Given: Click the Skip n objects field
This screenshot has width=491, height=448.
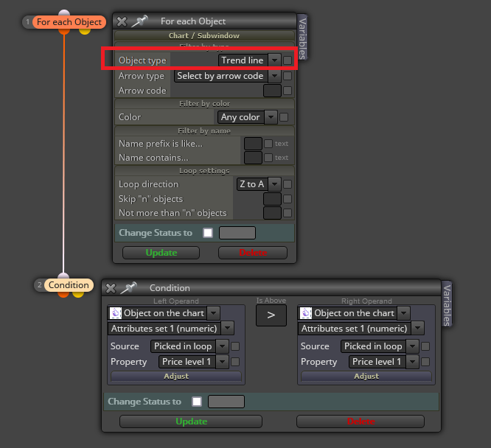Looking at the screenshot, I should [272, 199].
